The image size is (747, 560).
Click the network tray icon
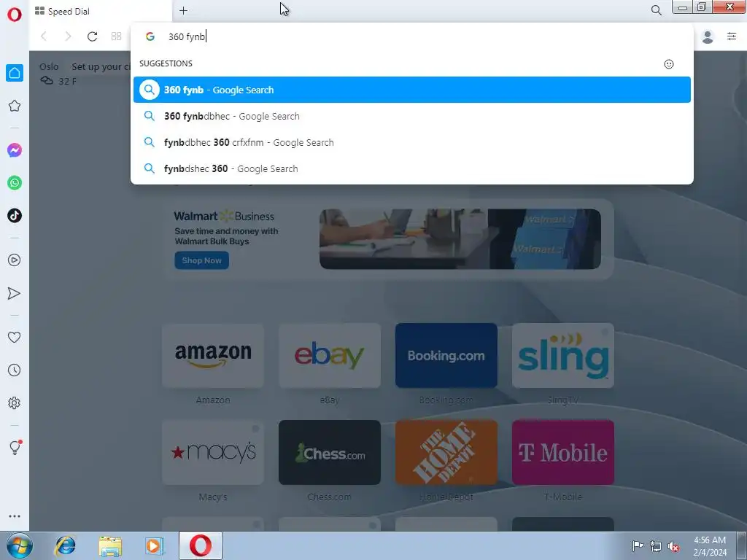(656, 546)
